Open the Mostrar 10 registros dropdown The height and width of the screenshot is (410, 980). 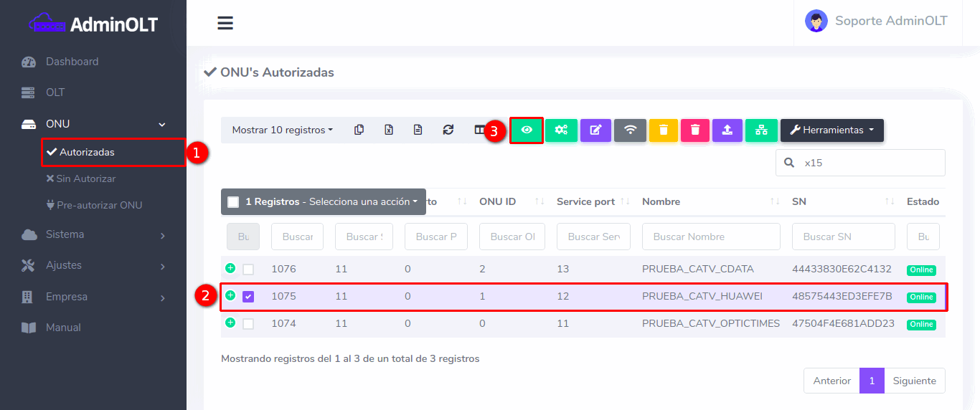point(283,130)
